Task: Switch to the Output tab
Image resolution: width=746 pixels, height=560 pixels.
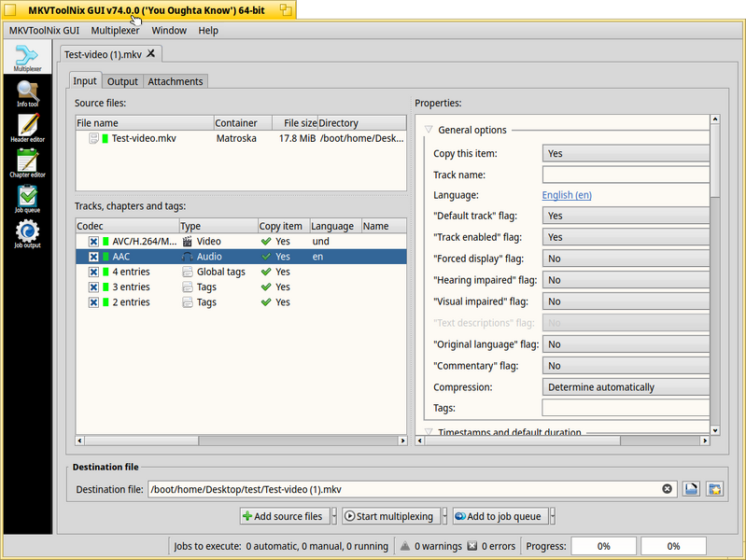Action: pyautogui.click(x=122, y=81)
